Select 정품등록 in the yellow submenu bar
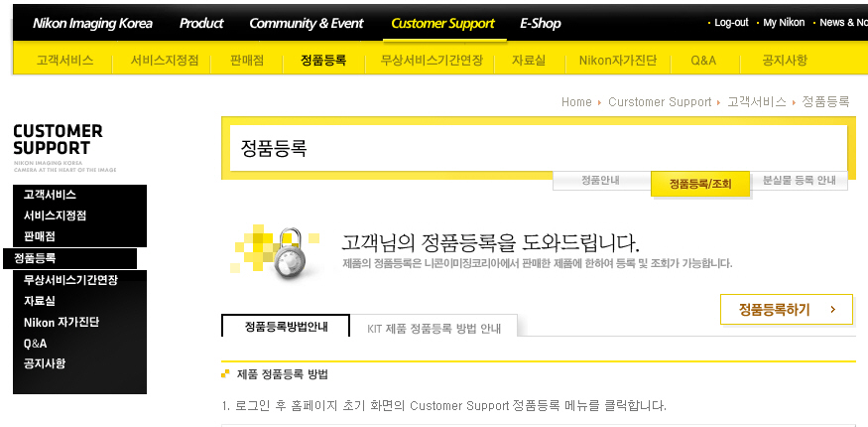This screenshot has height=427, width=868. (x=323, y=60)
